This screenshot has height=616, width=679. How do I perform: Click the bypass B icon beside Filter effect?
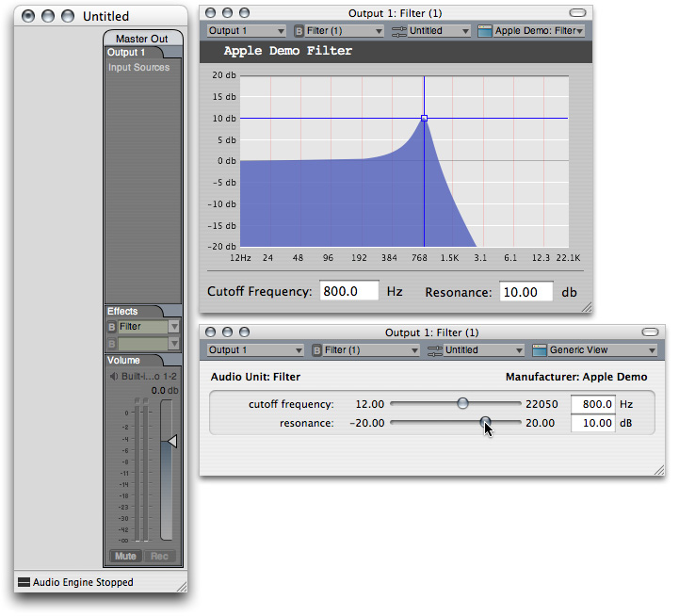click(111, 327)
